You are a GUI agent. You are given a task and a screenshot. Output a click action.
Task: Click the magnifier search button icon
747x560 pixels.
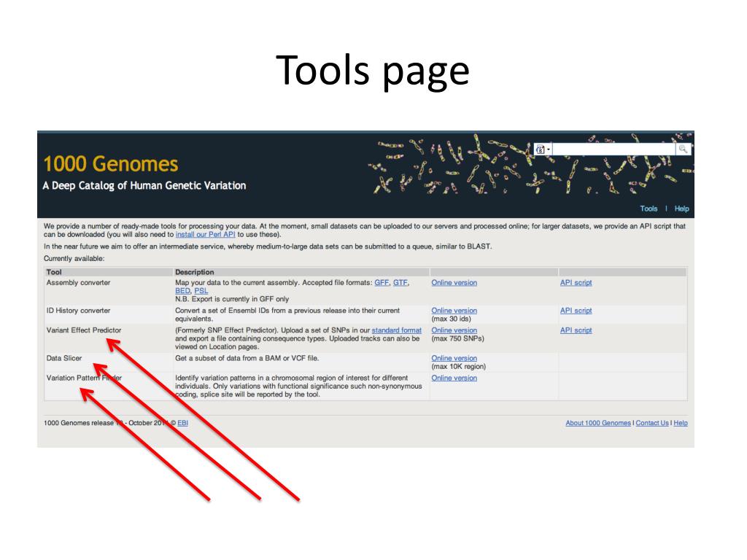pos(683,149)
